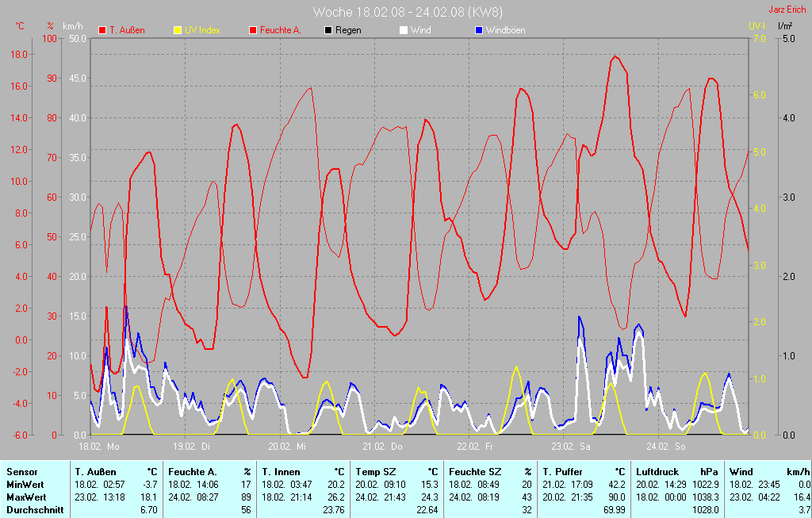Click the UV-I axis unit label

click(756, 25)
